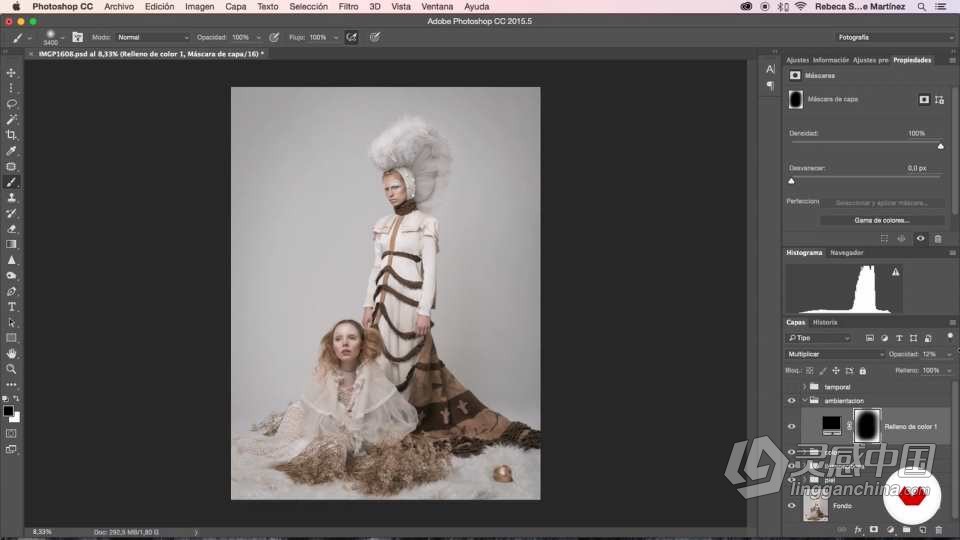Toggle mask visibility eye in Propiedades
The image size is (960, 540).
point(920,239)
